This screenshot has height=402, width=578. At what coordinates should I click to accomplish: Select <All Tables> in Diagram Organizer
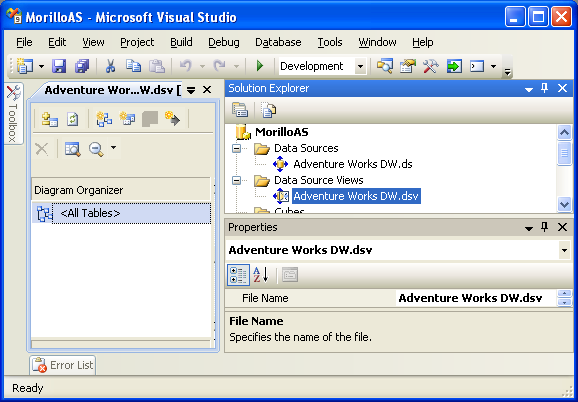[122, 213]
